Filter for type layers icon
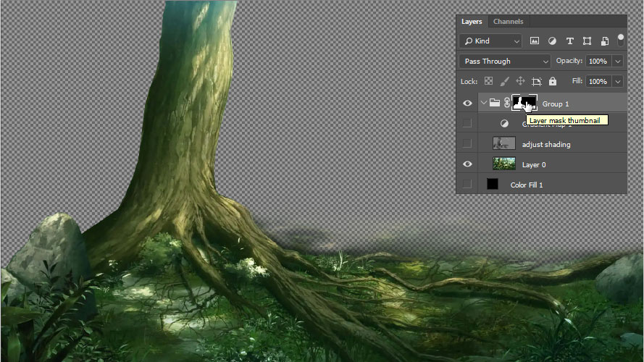 coord(569,41)
